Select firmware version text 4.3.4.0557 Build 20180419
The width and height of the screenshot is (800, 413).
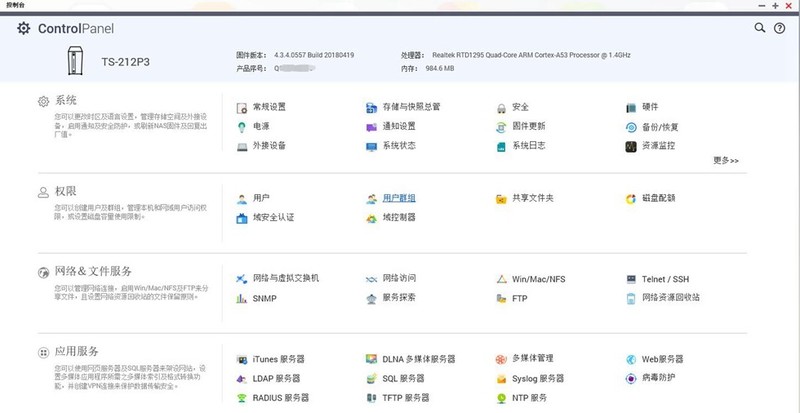tap(314, 55)
